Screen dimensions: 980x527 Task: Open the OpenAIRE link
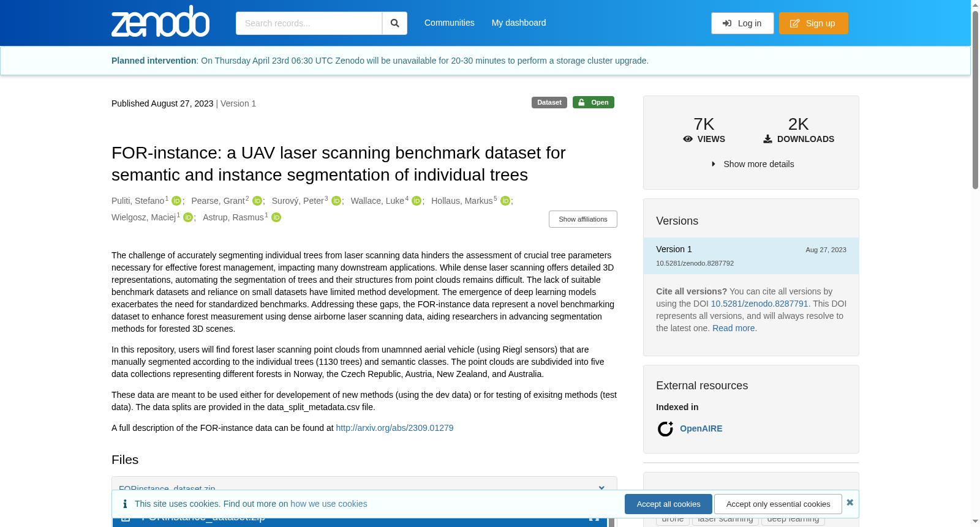[701, 428]
